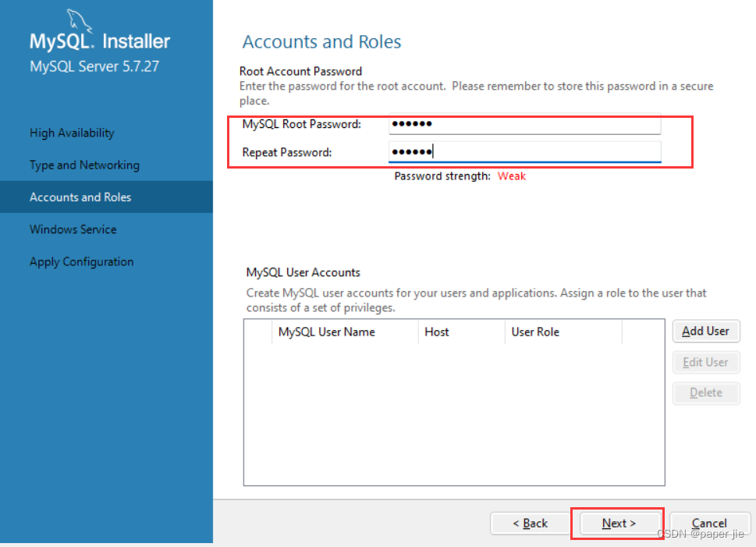756x547 pixels.
Task: Click the MySQL User Accounts heading
Action: [x=303, y=272]
